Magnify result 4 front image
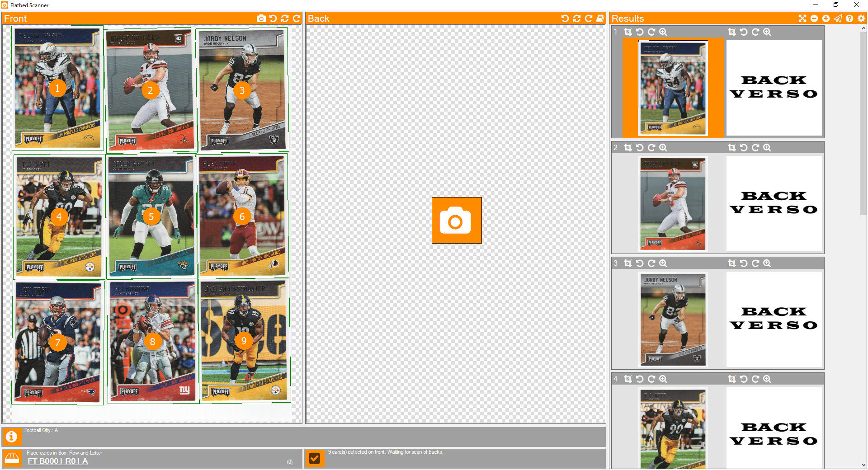Screen dimensions: 868x470 click(x=663, y=379)
